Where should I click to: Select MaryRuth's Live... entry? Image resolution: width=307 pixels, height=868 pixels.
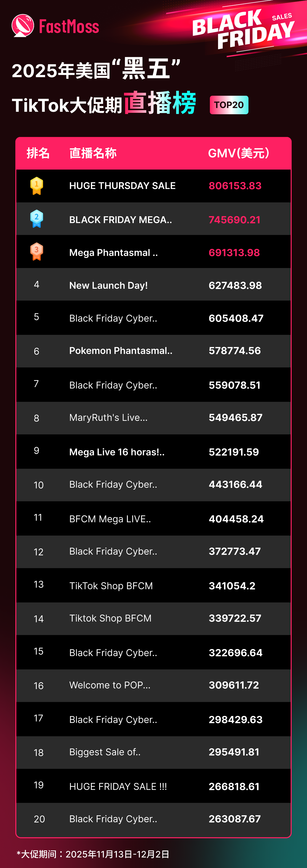[108, 417]
